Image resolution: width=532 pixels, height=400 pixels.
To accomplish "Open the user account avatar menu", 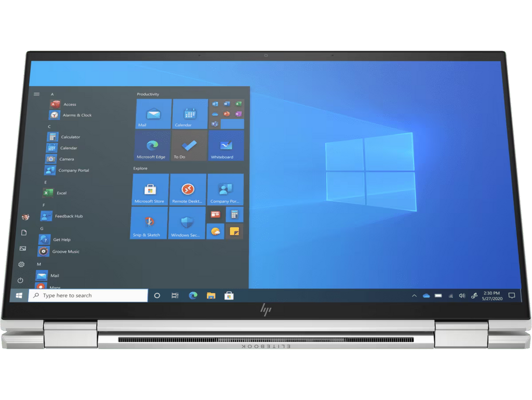I will (x=25, y=216).
